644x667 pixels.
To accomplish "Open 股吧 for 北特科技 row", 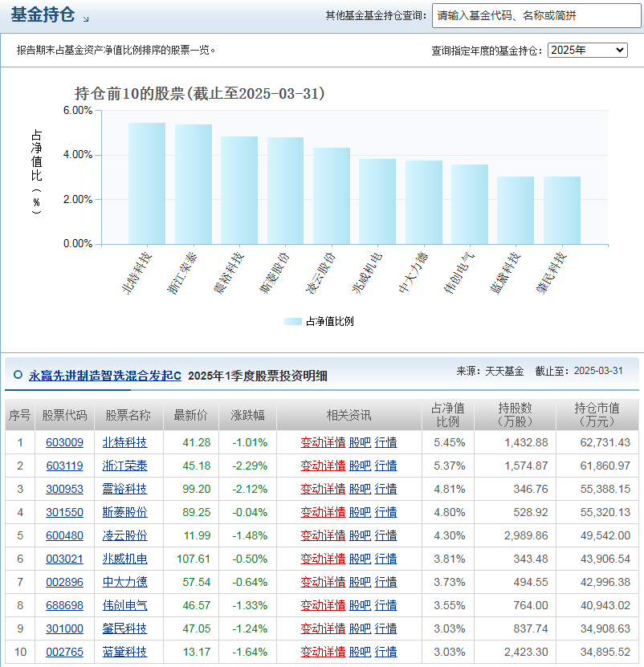I will click(360, 442).
